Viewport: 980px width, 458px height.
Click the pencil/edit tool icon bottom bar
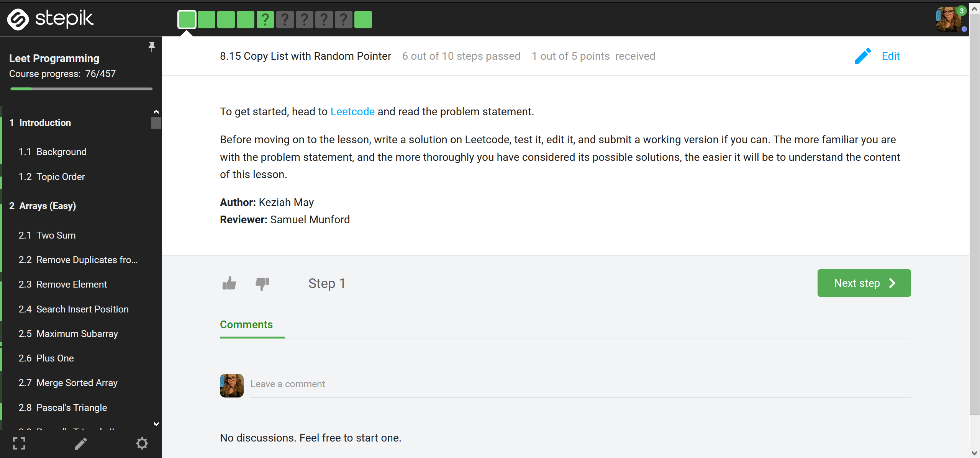tap(80, 444)
